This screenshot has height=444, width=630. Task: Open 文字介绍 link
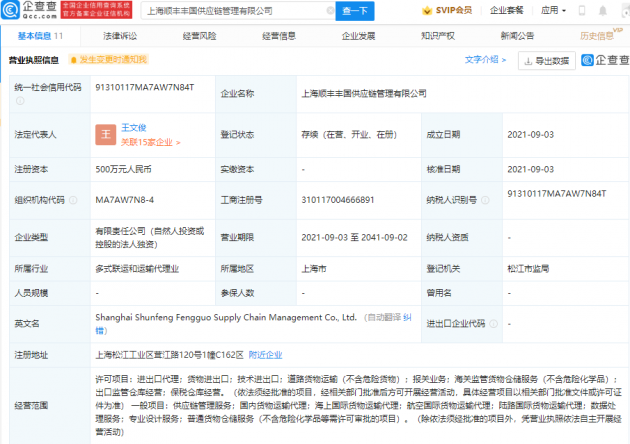(x=485, y=59)
